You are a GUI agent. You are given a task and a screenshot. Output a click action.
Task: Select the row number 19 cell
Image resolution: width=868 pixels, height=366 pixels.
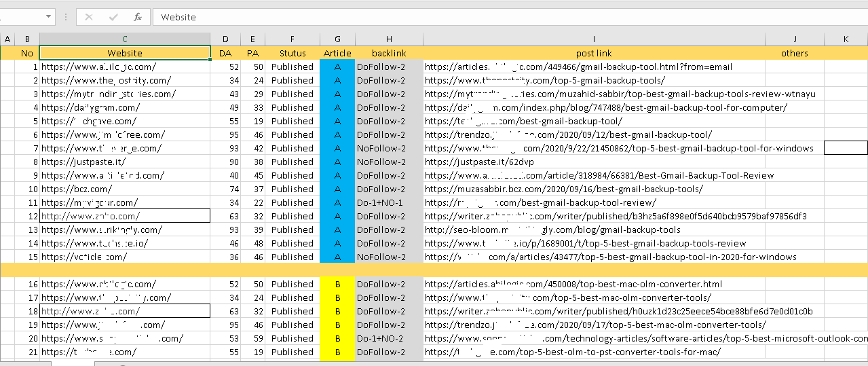coord(27,325)
